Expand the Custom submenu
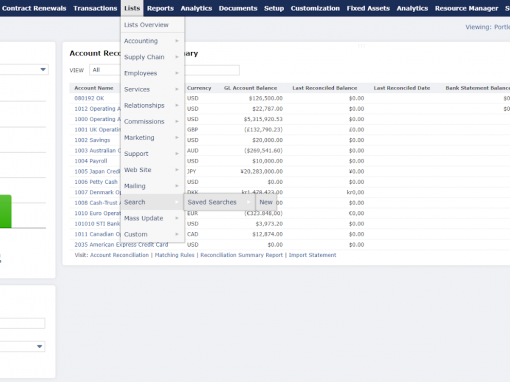This screenshot has width=510, height=382. point(152,234)
